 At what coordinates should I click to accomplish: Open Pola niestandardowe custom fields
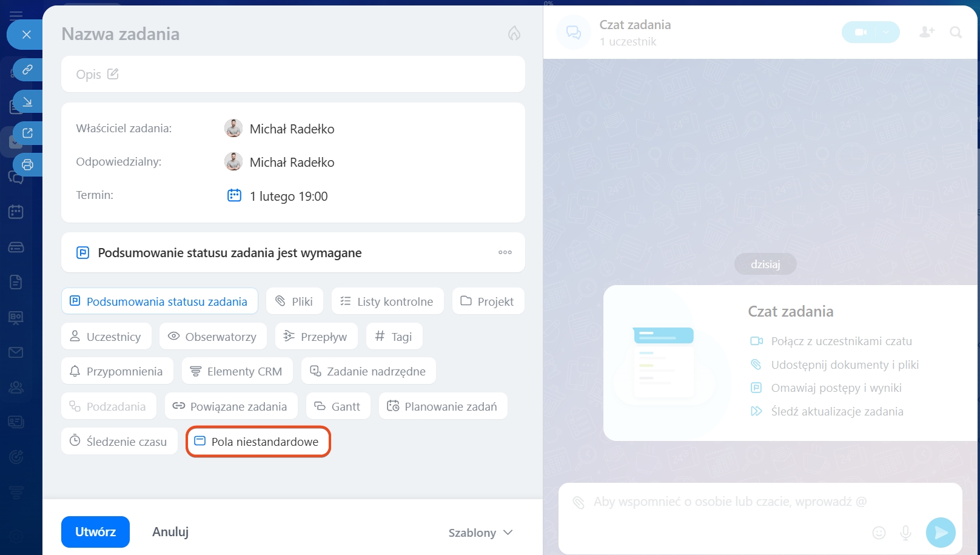[258, 442]
